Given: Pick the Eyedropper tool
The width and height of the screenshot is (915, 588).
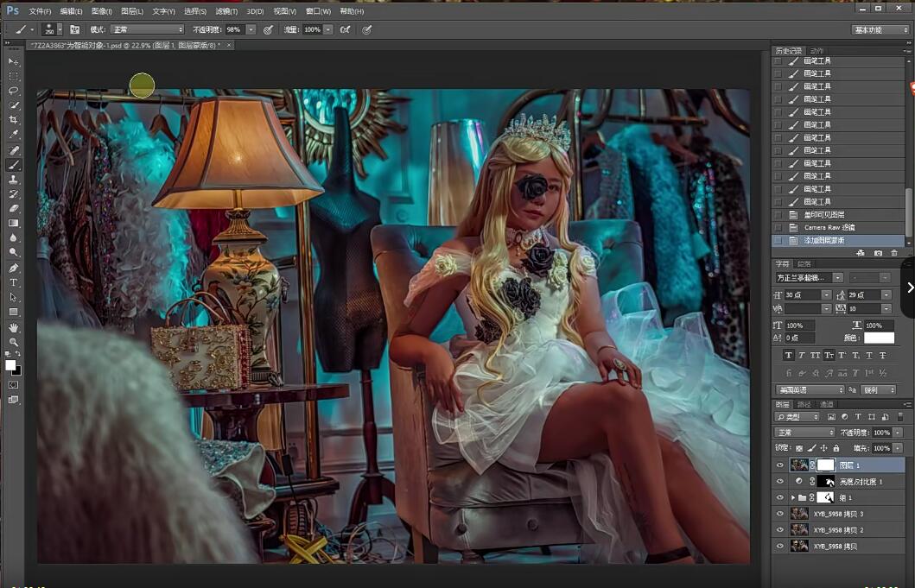Looking at the screenshot, I should click(x=14, y=135).
